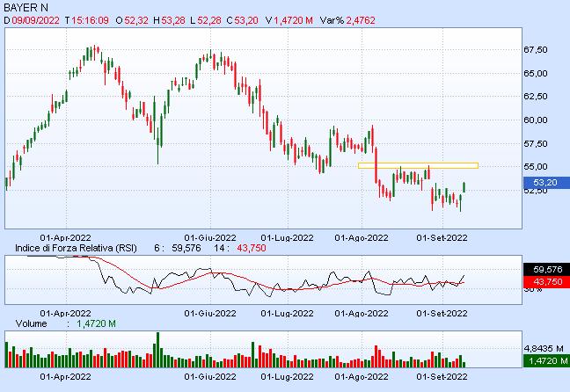Click the BAYER N chart title
The height and width of the screenshot is (392, 570).
[26, 7]
